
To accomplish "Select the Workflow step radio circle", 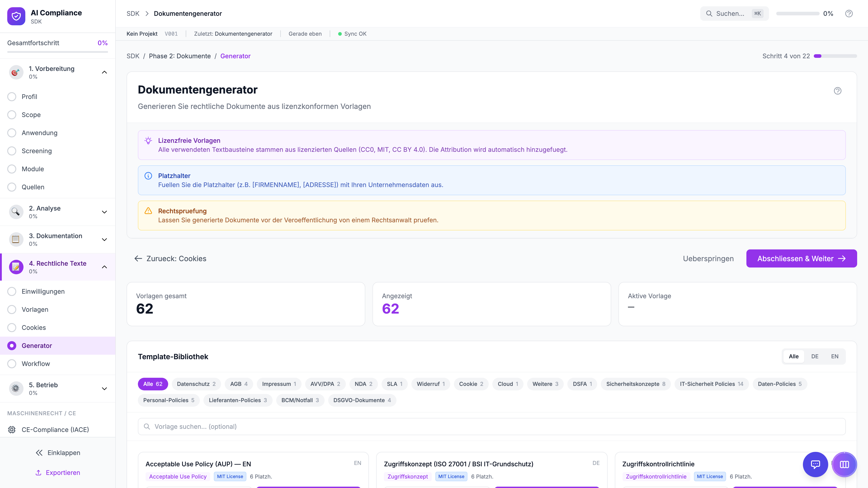I will pos(12,364).
